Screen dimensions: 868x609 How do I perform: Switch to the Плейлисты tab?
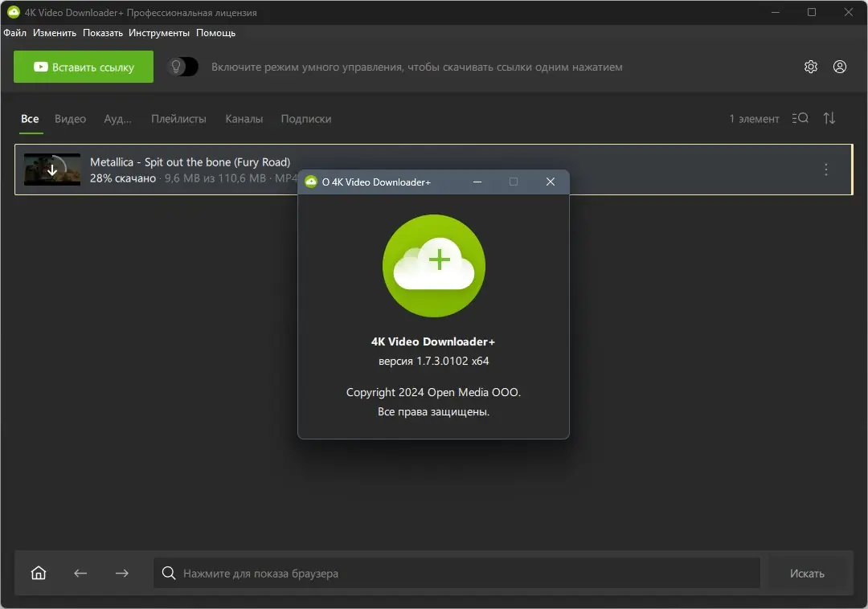tap(178, 118)
